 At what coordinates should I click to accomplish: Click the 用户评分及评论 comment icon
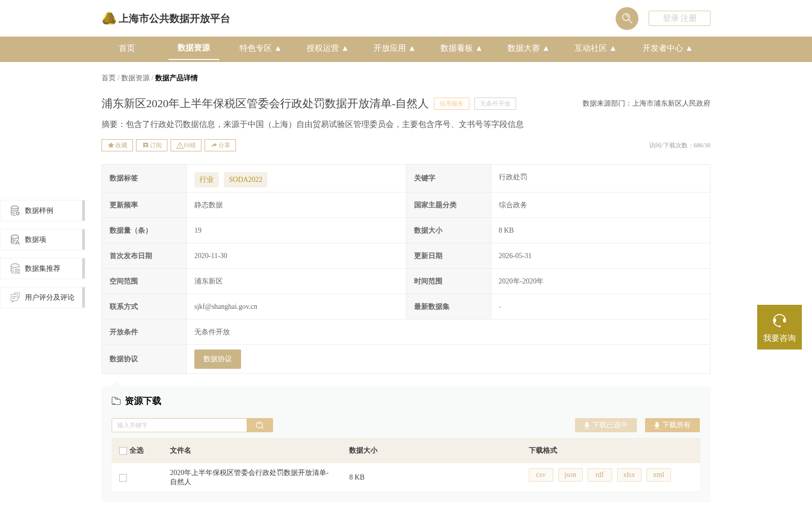pyautogui.click(x=15, y=297)
